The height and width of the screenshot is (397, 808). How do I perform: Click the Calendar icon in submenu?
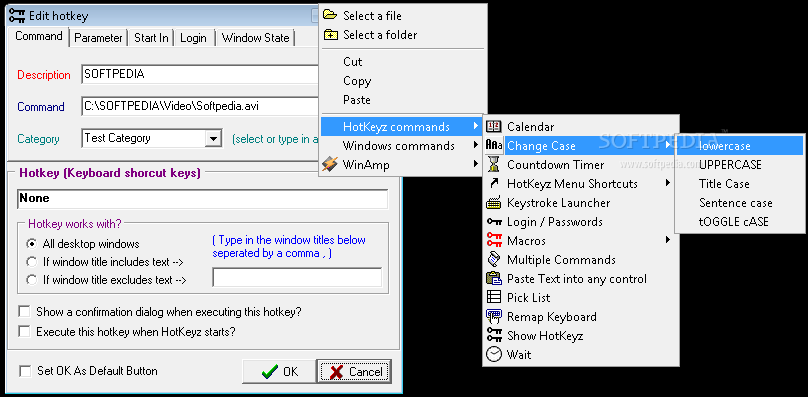(x=494, y=126)
